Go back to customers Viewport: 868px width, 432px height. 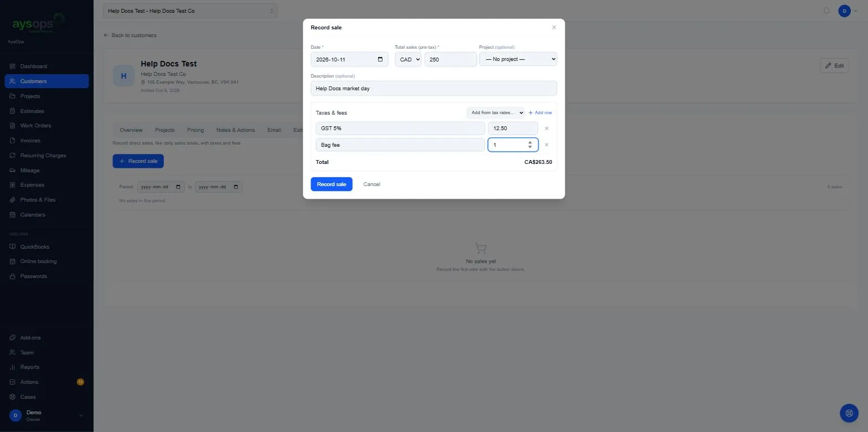130,35
